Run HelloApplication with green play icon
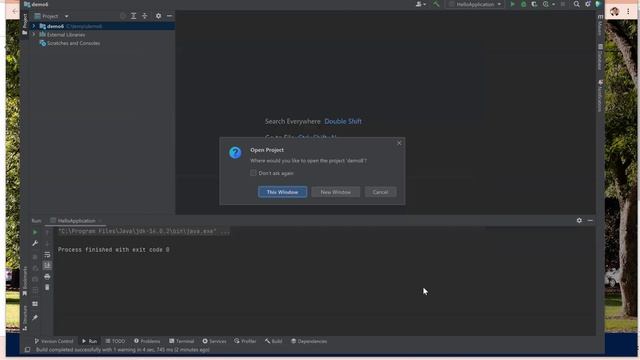The width and height of the screenshot is (640, 360). 513,4
